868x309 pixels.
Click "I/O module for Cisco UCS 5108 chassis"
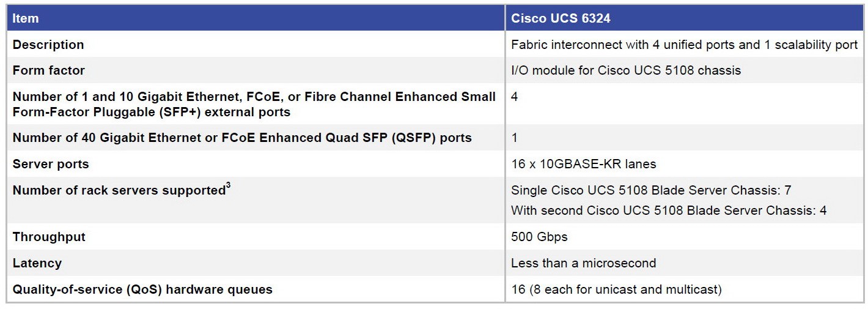point(626,70)
